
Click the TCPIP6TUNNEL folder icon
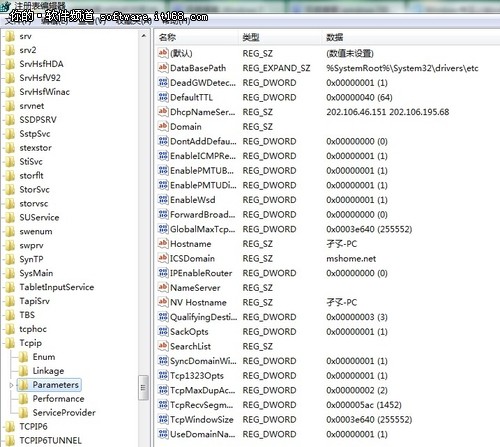tap(10, 440)
